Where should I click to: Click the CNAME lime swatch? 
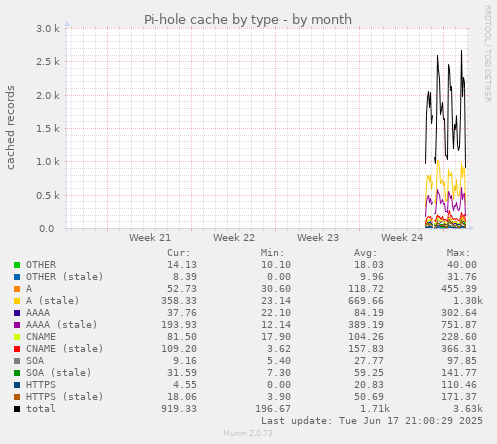coord(17,337)
